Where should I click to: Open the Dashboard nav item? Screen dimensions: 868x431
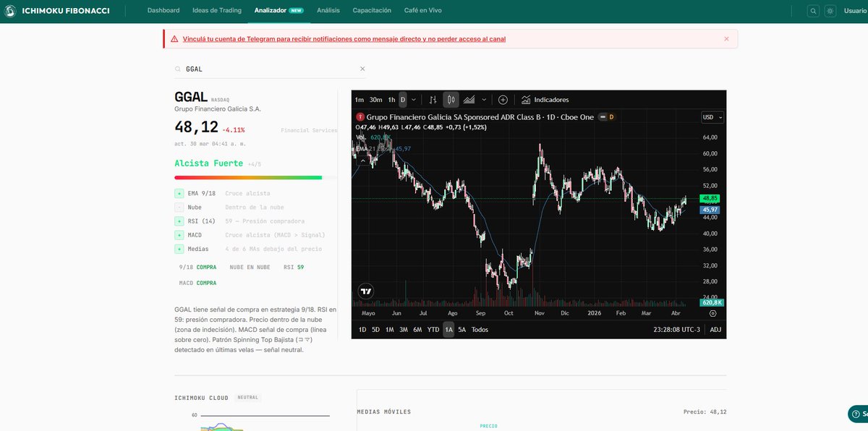163,11
